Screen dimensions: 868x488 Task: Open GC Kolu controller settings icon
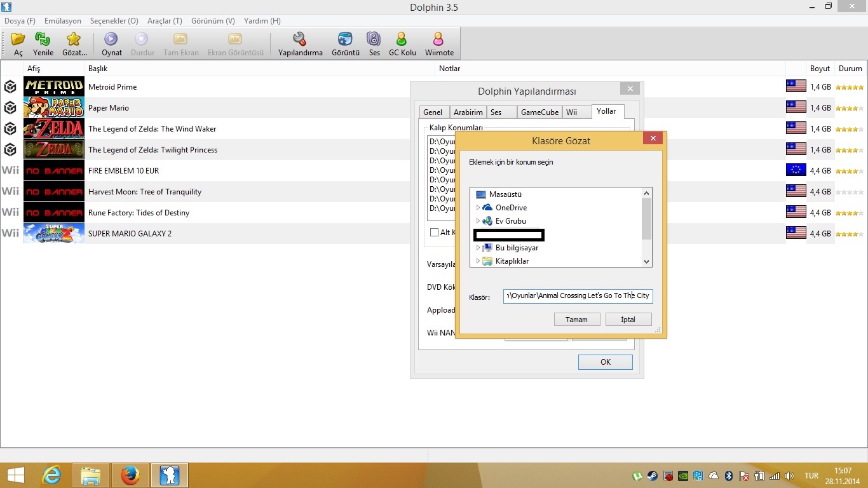(x=402, y=39)
